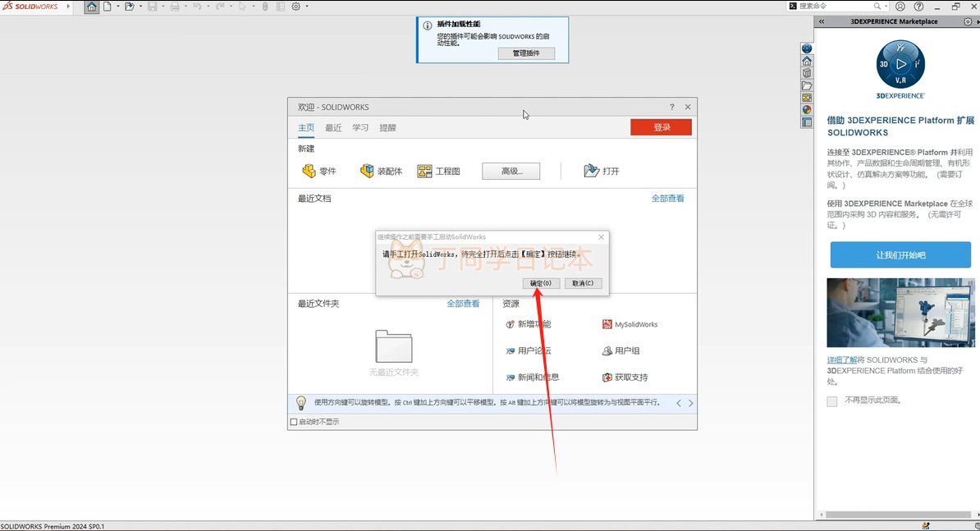Click the Welcome home icon in top toolbar
Screen dimensions: 980x531
pos(91,7)
